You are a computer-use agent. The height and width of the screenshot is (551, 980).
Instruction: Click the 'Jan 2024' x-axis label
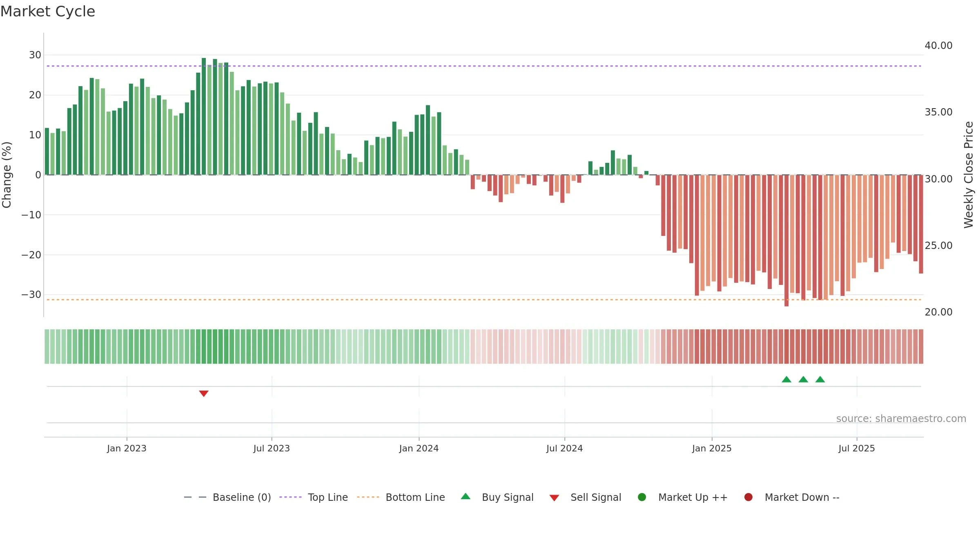(419, 449)
